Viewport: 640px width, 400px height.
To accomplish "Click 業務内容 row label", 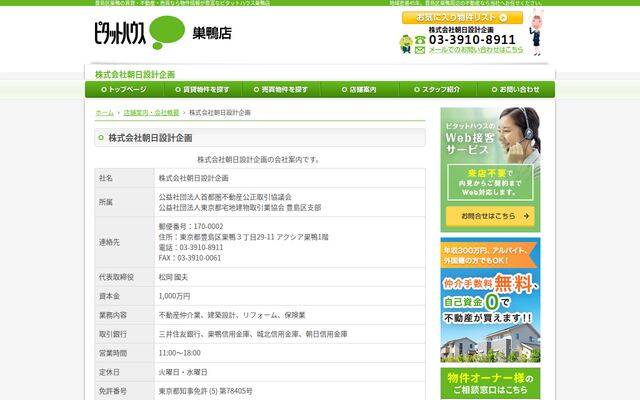I will pyautogui.click(x=113, y=315).
